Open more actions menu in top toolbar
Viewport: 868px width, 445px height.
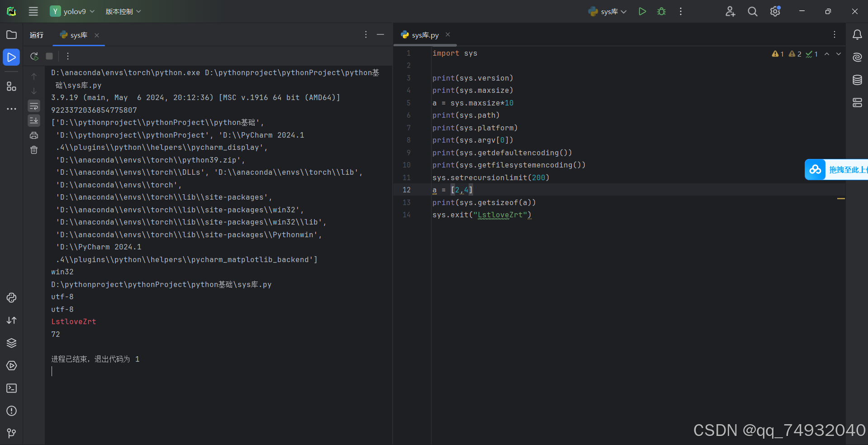click(680, 11)
